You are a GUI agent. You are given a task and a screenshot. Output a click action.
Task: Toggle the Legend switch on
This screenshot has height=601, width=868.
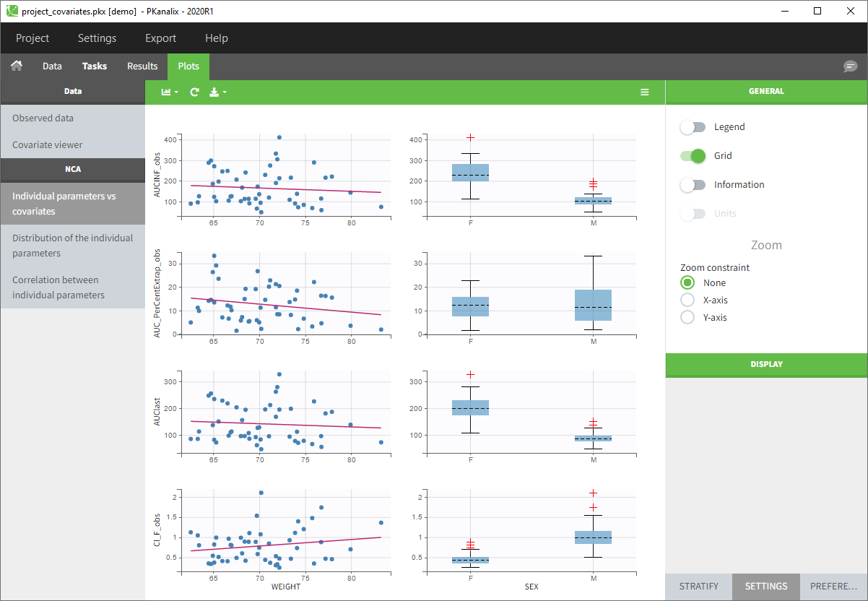pos(693,127)
